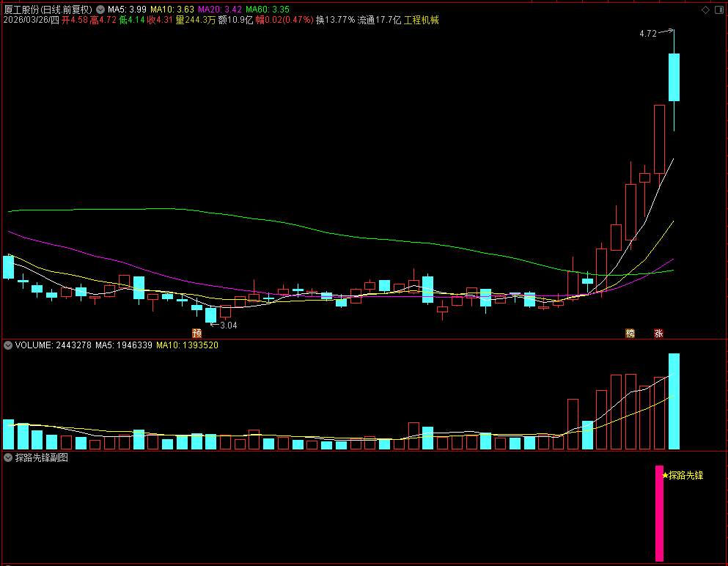This screenshot has height=566, width=728.
Task: Click the ★探路先锋 signal label
Action: click(683, 476)
